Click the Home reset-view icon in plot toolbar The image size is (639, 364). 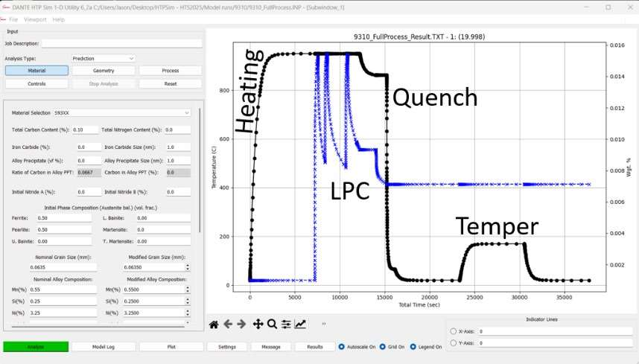click(214, 324)
